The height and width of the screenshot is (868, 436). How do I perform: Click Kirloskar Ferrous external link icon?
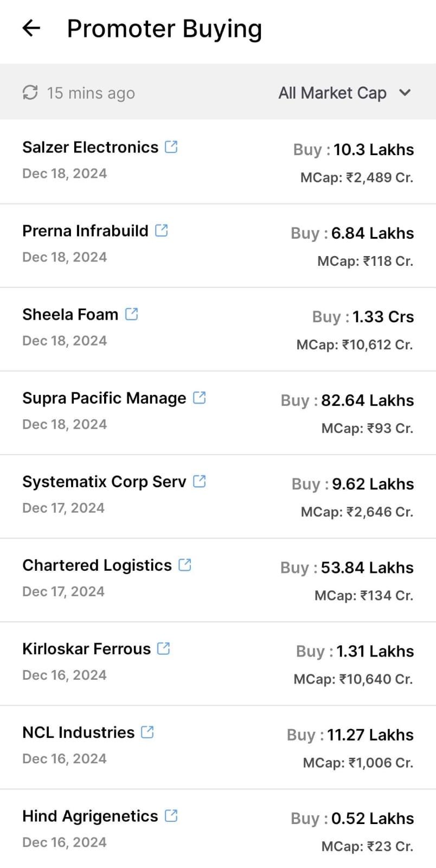(x=163, y=648)
